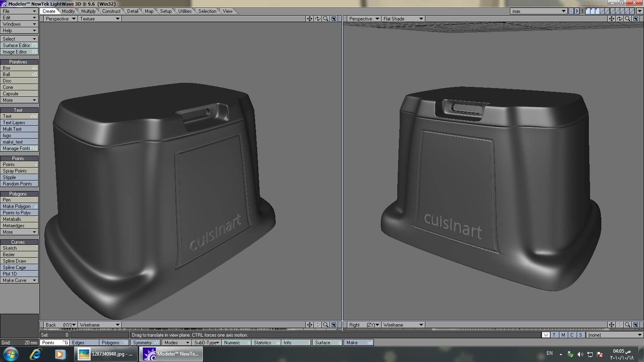Click the Metaballs tool
Screen dimensions: 644x362
tap(19, 219)
